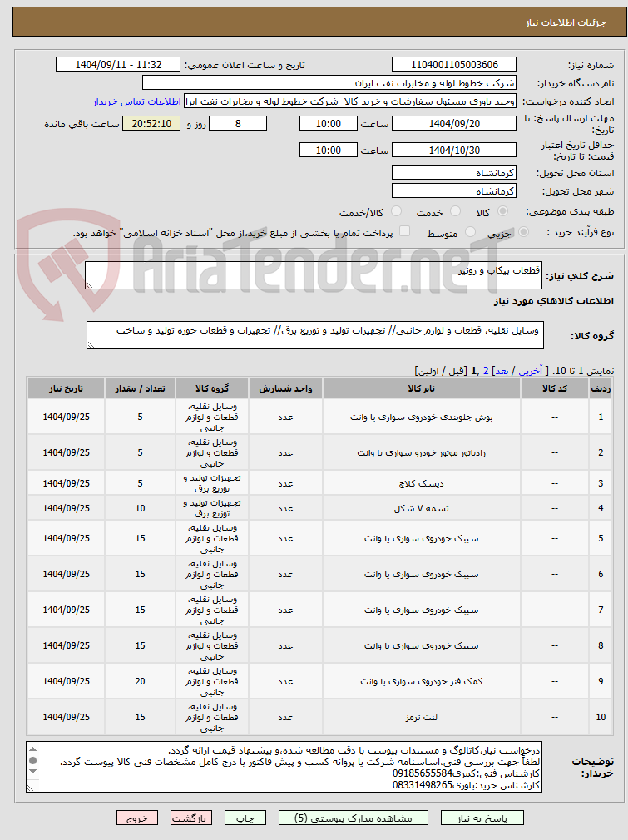Click the ایجاد کننده درخواست field

pos(350,101)
